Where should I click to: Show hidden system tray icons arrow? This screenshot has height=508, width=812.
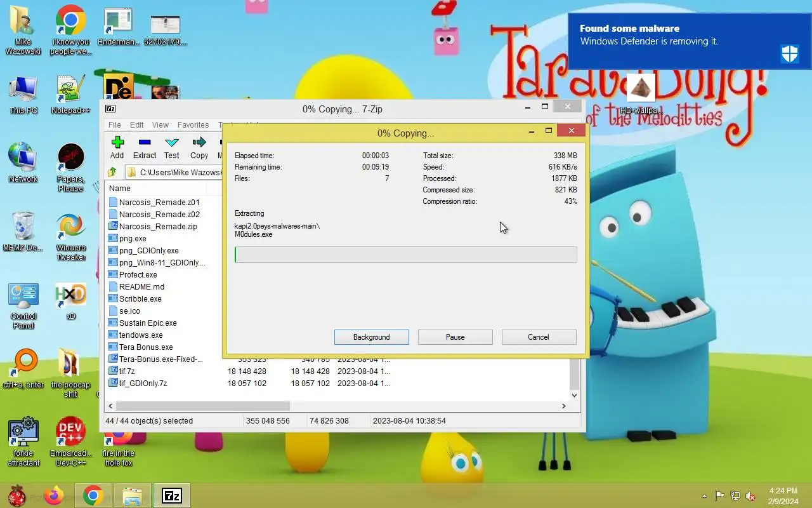704,496
